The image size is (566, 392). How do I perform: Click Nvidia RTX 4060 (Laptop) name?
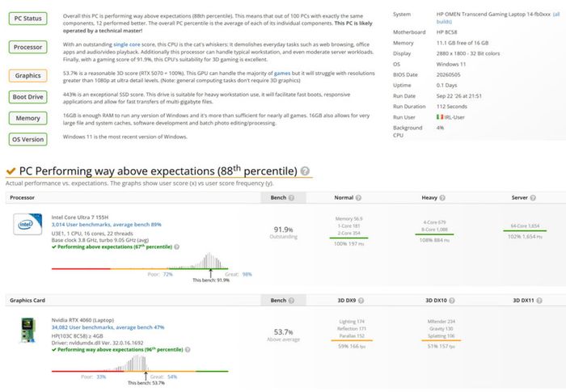(x=82, y=320)
